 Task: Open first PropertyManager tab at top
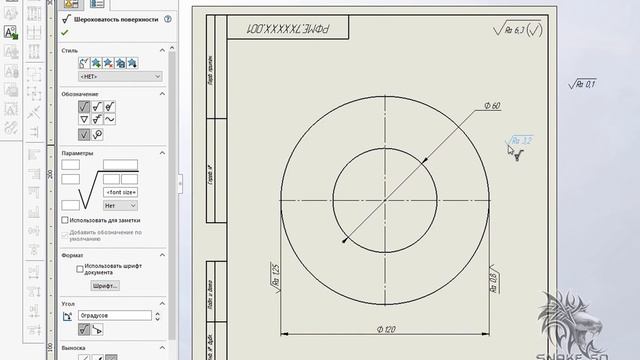tap(71, 4)
